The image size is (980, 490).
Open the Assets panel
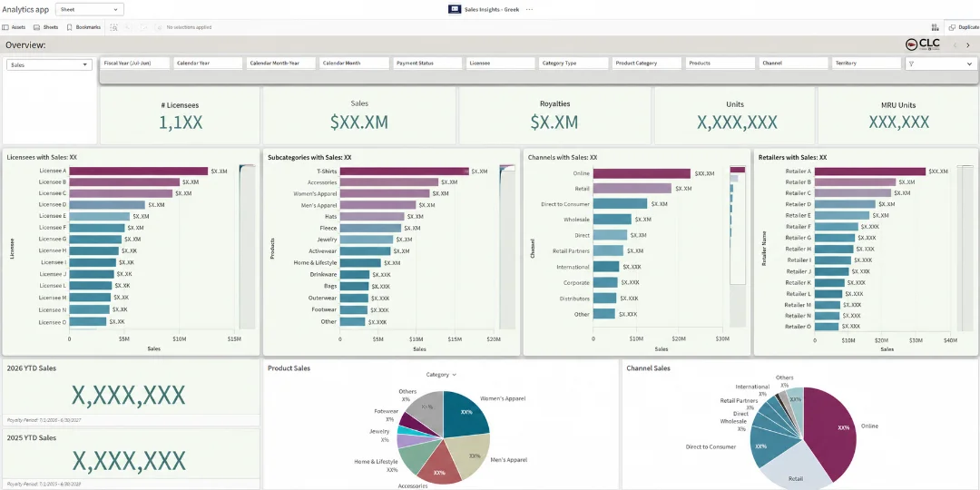tap(14, 27)
